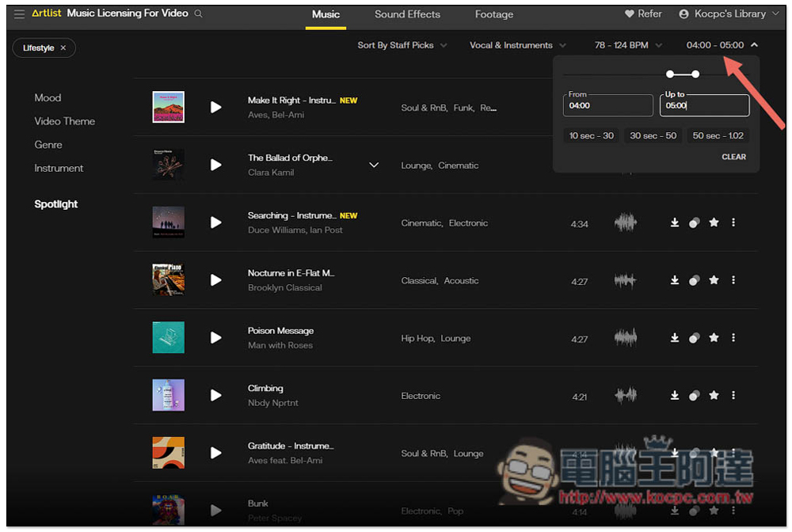Click the Up to duration input field
This screenshot has height=532, width=792.
[704, 105]
